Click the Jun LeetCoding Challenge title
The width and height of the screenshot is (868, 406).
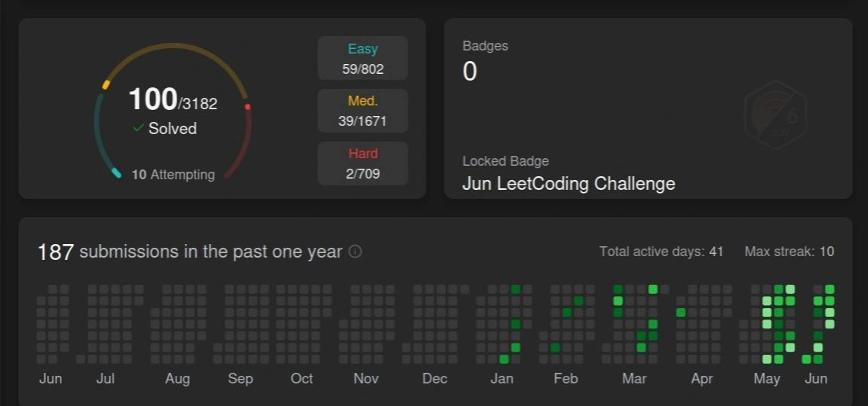[568, 184]
